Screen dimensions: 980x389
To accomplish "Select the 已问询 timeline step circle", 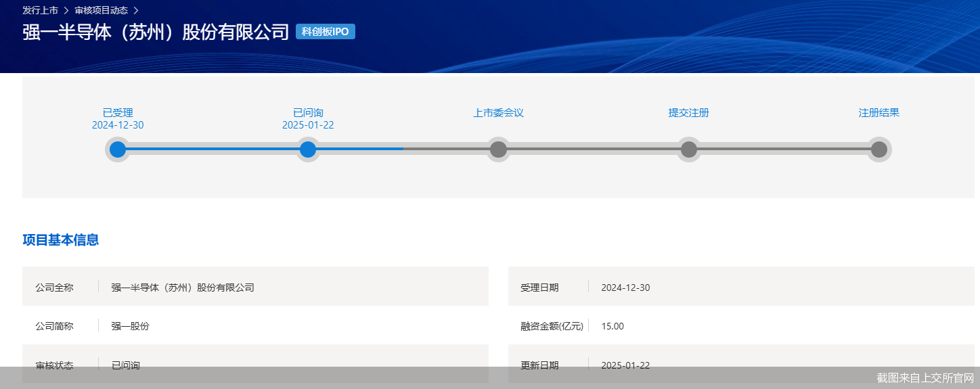I will (308, 149).
